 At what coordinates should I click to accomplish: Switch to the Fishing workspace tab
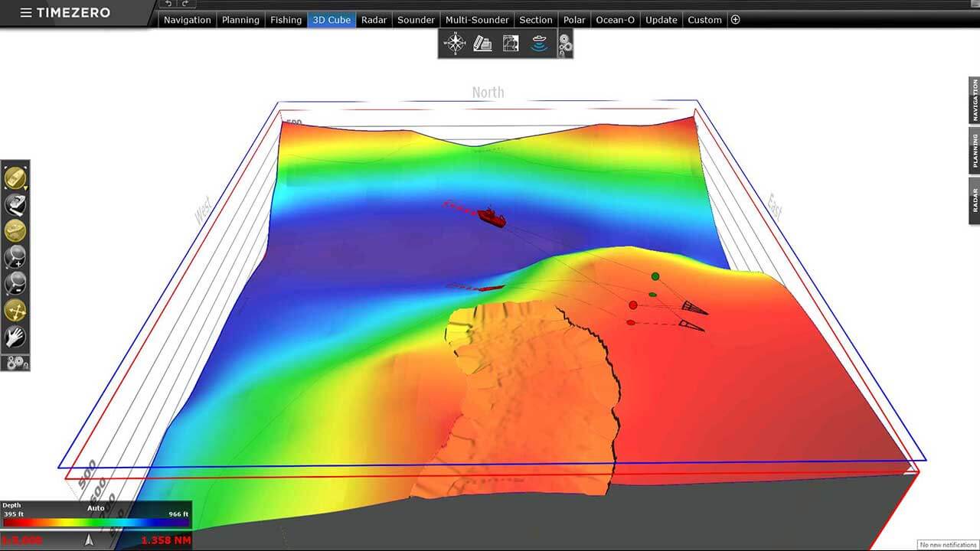click(286, 20)
